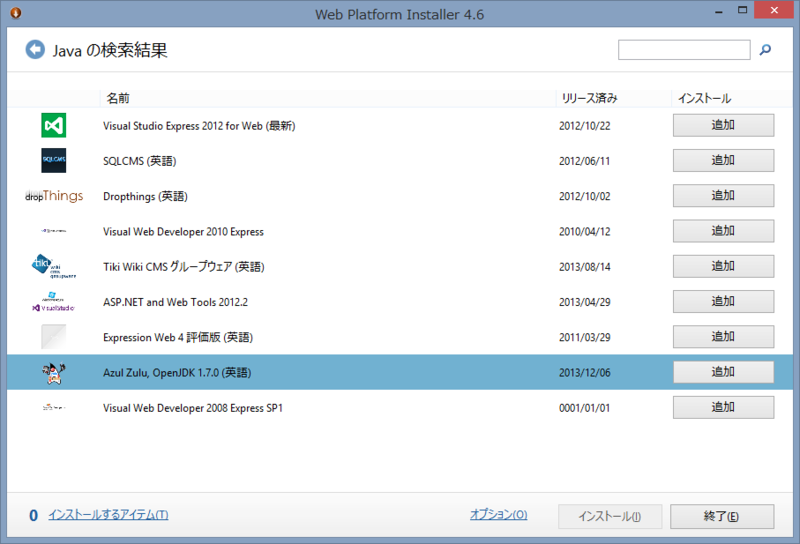This screenshot has width=800, height=544.
Task: Click the Tiki Wiki CMS logo icon
Action: 54,266
